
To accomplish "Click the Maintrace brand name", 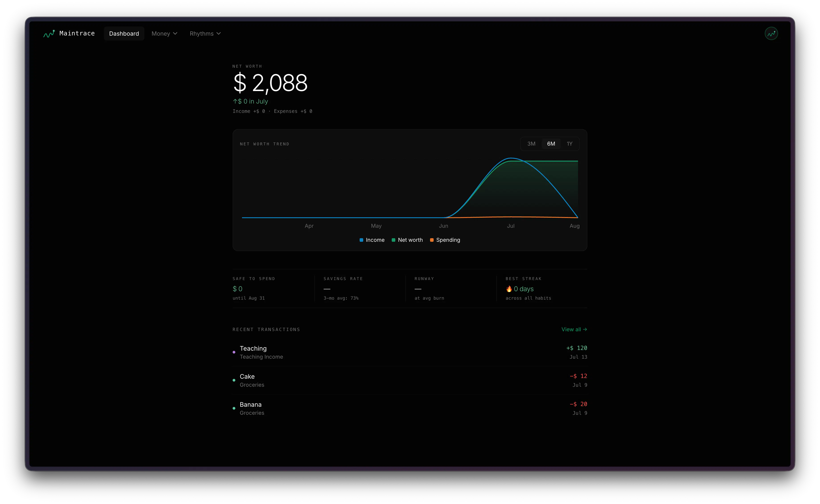I will coord(77,33).
